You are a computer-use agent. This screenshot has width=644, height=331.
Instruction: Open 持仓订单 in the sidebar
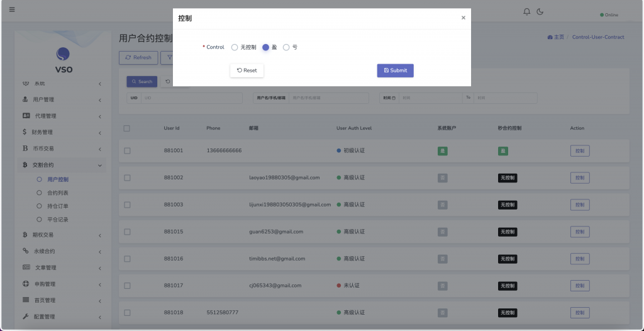tap(58, 206)
